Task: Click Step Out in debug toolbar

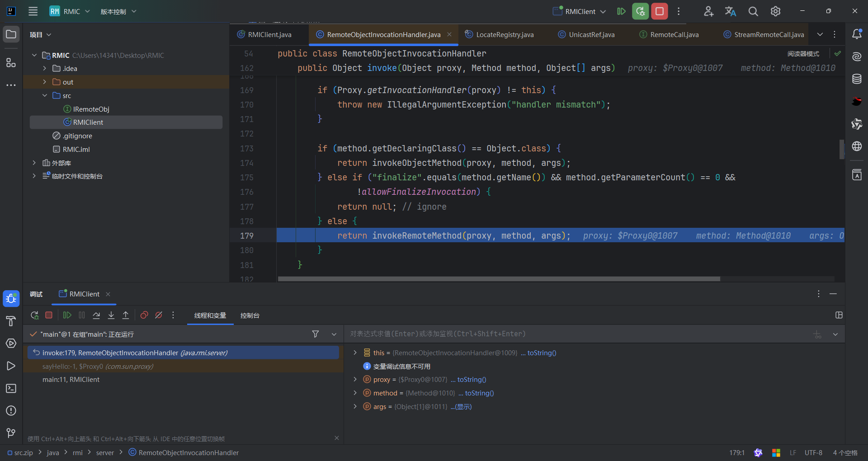Action: (126, 315)
